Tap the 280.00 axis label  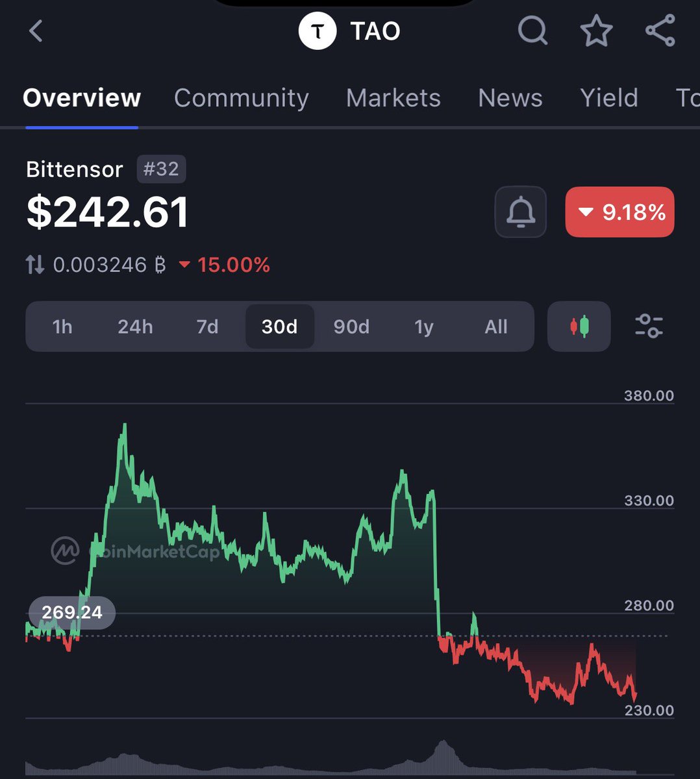[x=649, y=606]
